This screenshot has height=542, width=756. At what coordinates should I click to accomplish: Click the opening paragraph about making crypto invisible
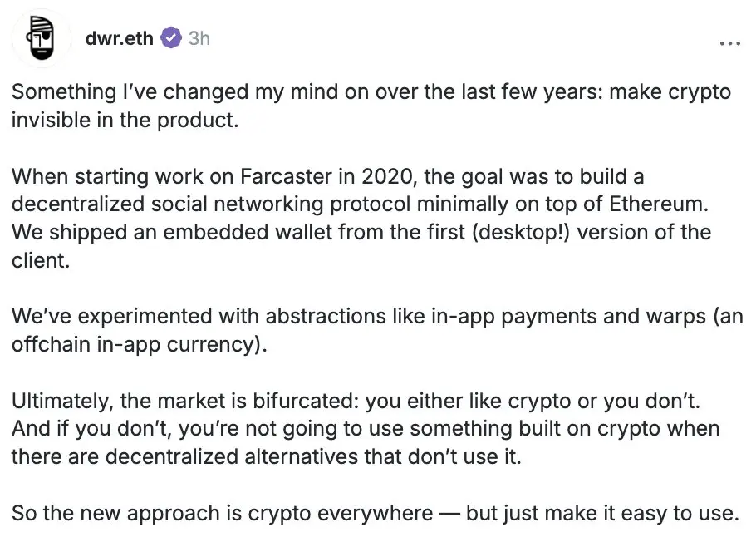(371, 106)
